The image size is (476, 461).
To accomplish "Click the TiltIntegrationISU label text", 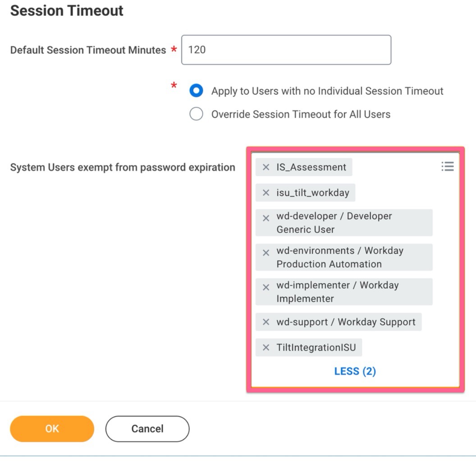I will point(316,347).
